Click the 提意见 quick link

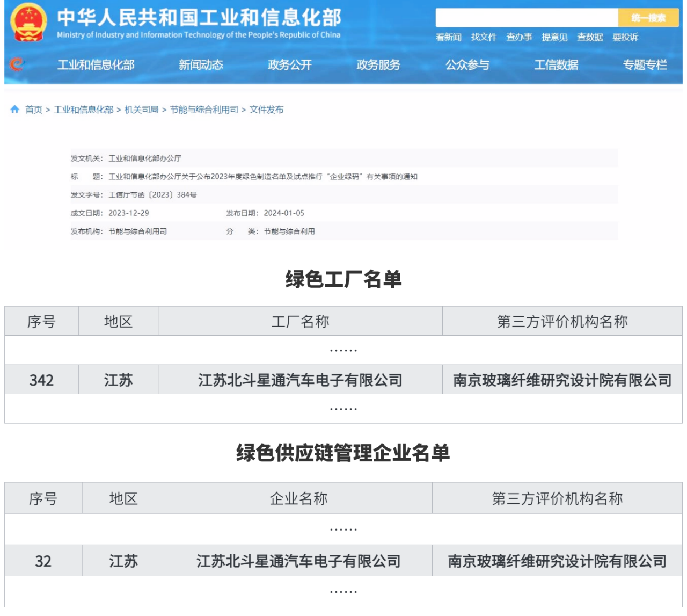[x=554, y=37]
